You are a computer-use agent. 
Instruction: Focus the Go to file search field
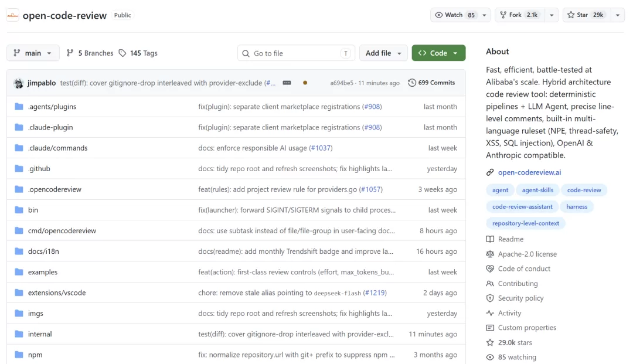click(296, 53)
